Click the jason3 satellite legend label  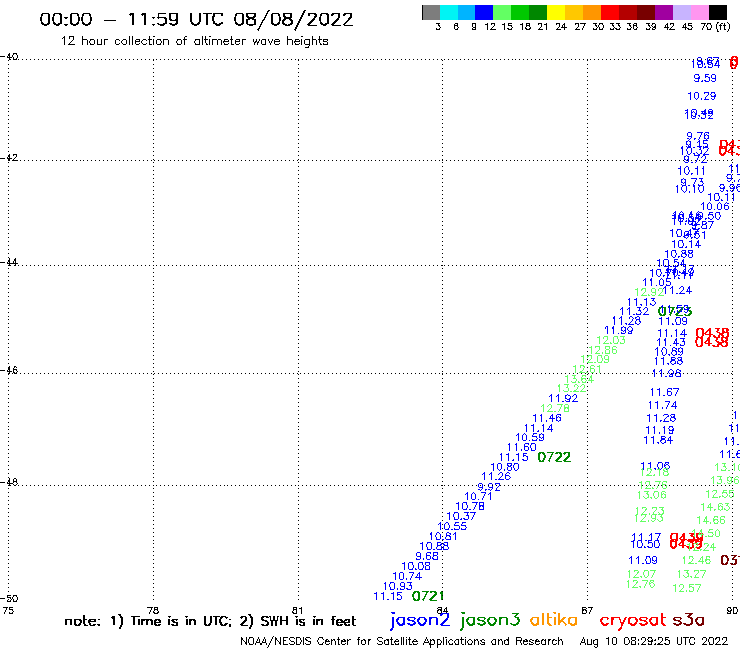tap(490, 620)
